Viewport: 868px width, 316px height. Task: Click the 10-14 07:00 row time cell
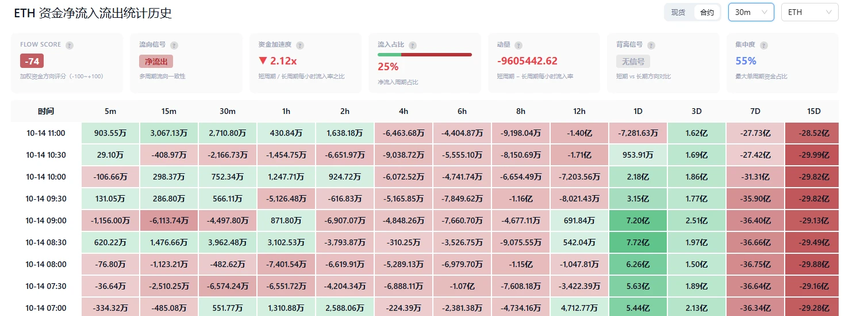46,308
